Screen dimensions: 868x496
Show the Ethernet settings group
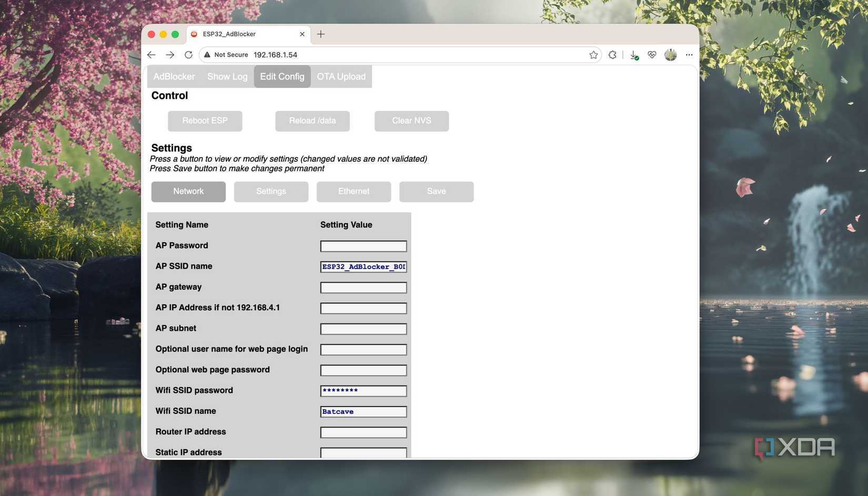pos(354,192)
